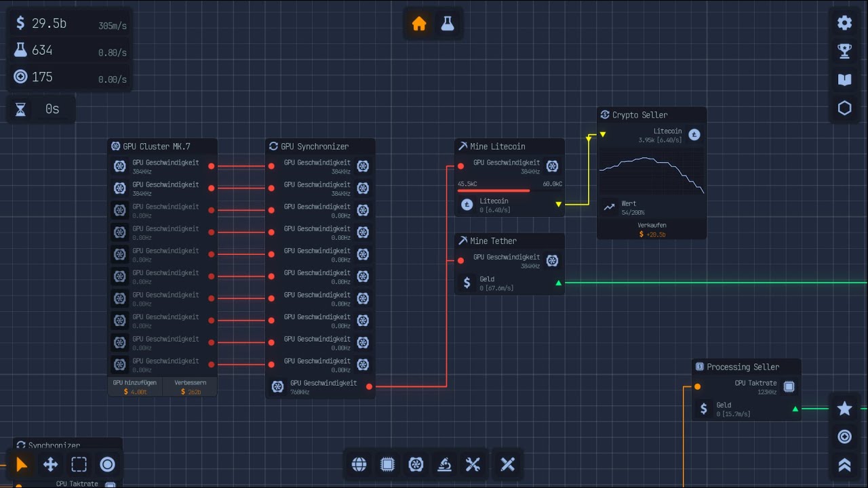This screenshot has height=488, width=868.
Task: Click the Mine Tether pickaxe icon
Action: (463, 241)
